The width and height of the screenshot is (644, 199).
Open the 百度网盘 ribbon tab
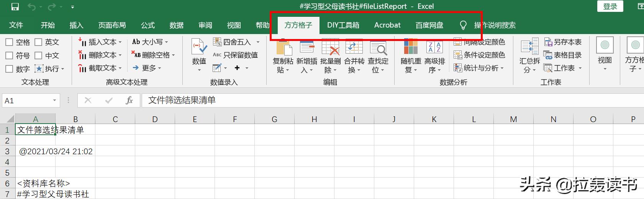pos(429,25)
